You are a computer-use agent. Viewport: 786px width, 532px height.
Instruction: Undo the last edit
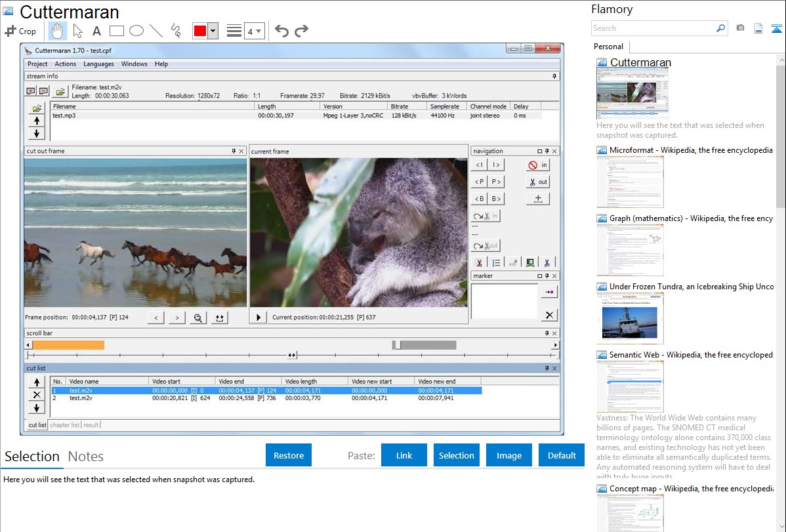pos(281,31)
